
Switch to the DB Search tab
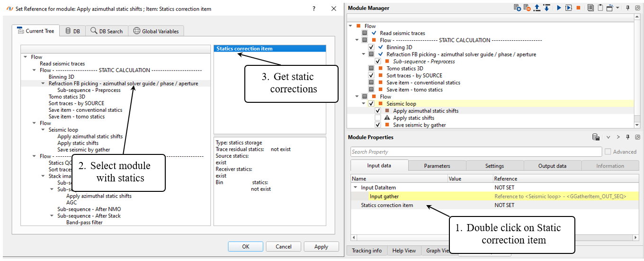[107, 31]
